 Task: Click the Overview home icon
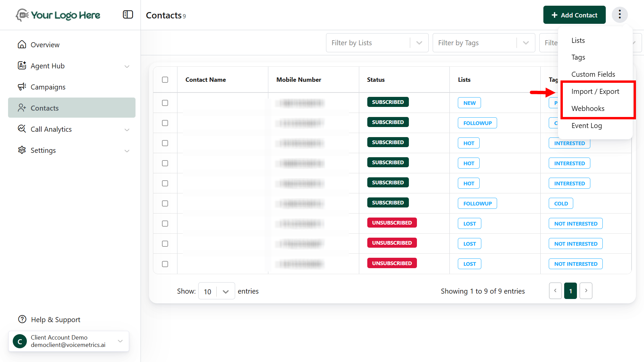click(x=22, y=45)
